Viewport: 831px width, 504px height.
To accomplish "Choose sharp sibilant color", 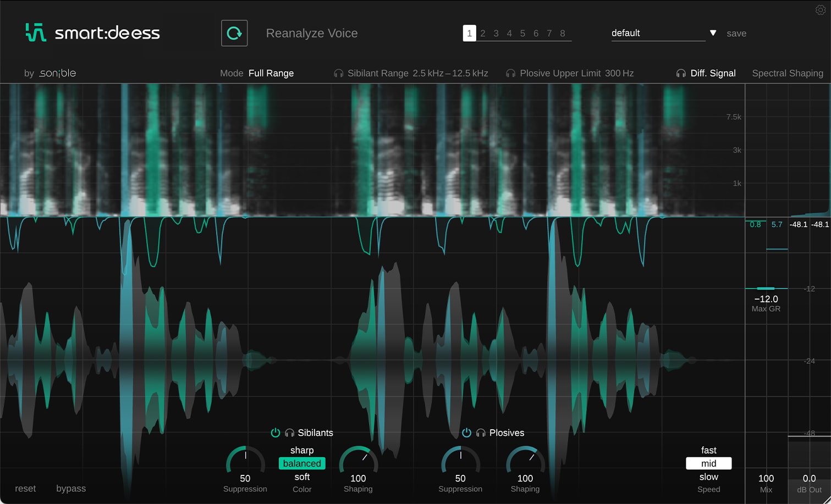I will (x=302, y=450).
